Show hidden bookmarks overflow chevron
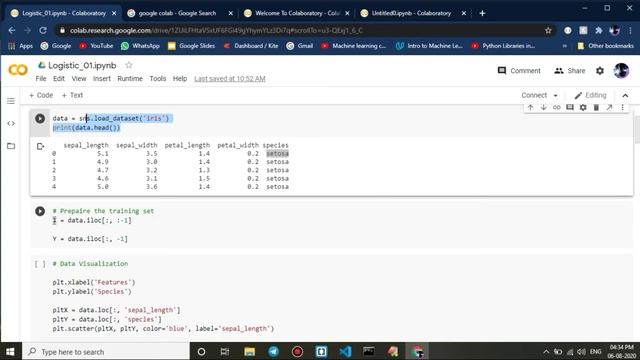This screenshot has width=640, height=360. coord(564,46)
